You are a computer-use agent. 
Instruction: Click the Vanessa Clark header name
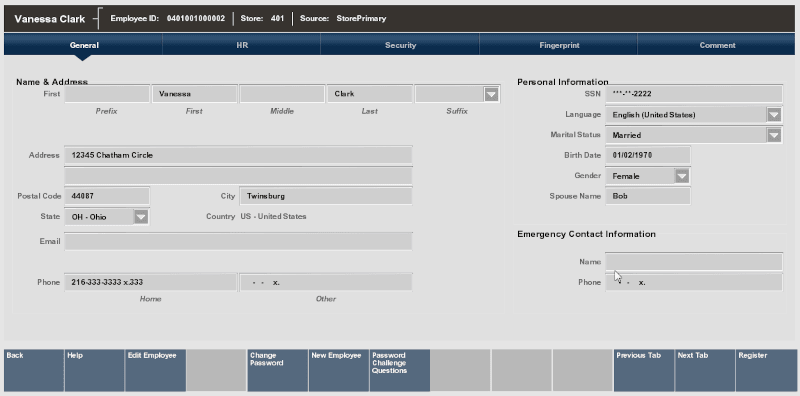pyautogui.click(x=49, y=19)
